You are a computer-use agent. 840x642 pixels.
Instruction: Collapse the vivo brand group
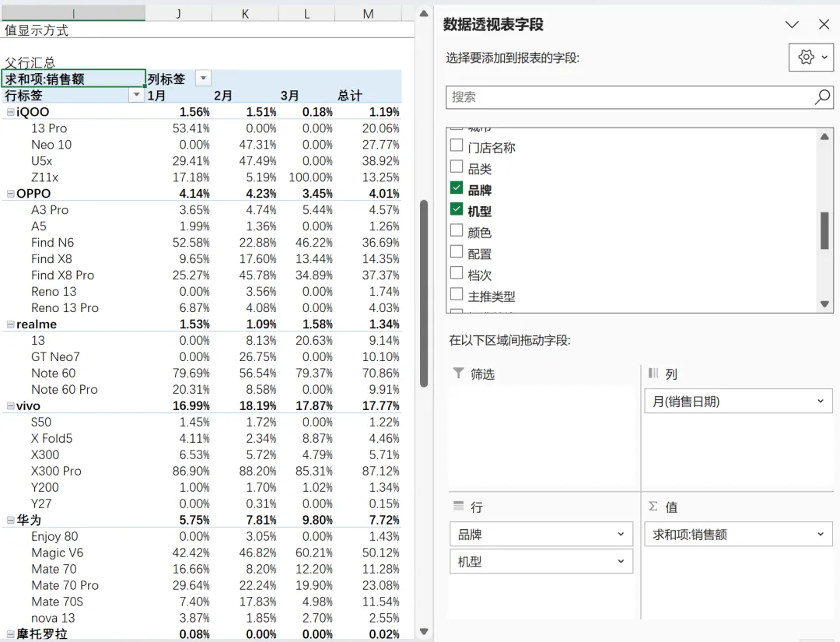10,405
